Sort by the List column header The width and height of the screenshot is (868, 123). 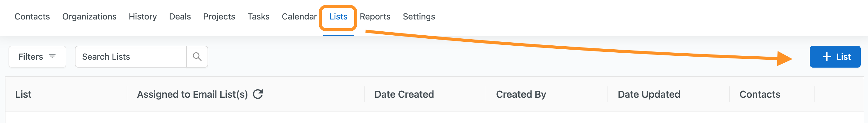(x=23, y=94)
